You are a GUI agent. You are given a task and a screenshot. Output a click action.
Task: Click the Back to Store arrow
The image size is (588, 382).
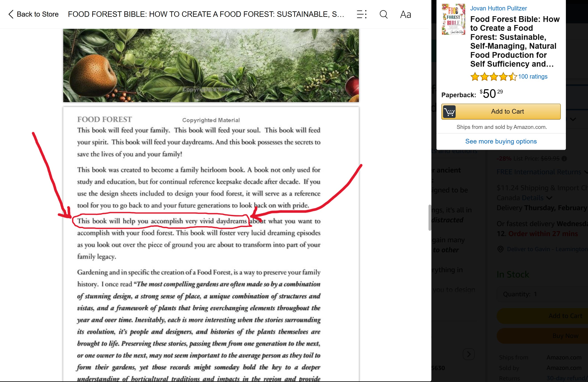[x=11, y=14]
